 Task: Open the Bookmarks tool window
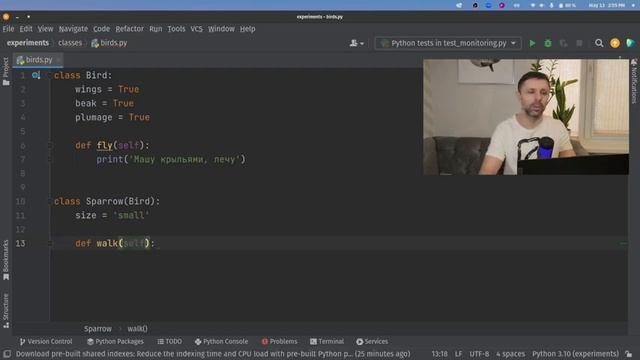pyautogui.click(x=6, y=260)
